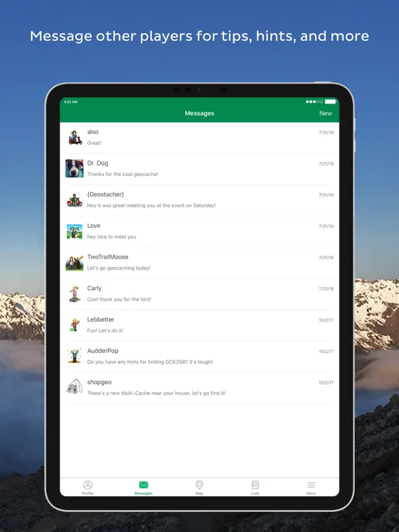Screen dimensions: 399x532
Task: Tap 'Fun! Let's do it!' preview
Action: [105, 330]
